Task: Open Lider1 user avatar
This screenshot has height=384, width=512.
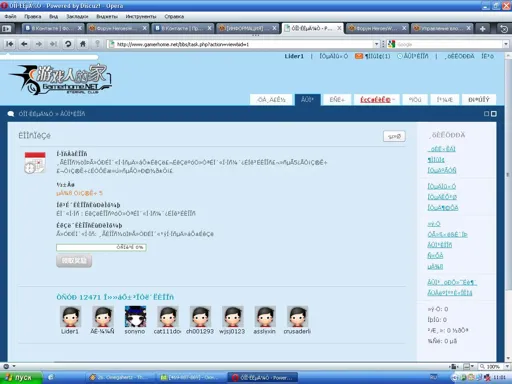Action: point(70,317)
